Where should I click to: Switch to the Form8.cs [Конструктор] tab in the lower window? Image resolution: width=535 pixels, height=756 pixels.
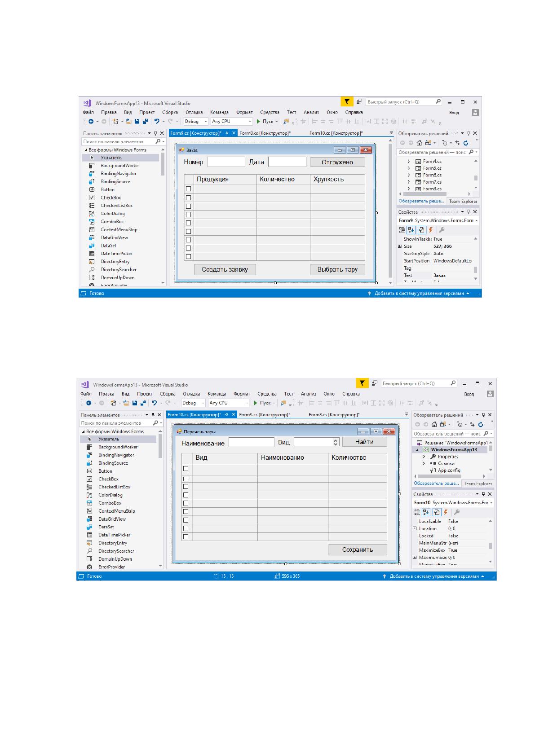(334, 415)
